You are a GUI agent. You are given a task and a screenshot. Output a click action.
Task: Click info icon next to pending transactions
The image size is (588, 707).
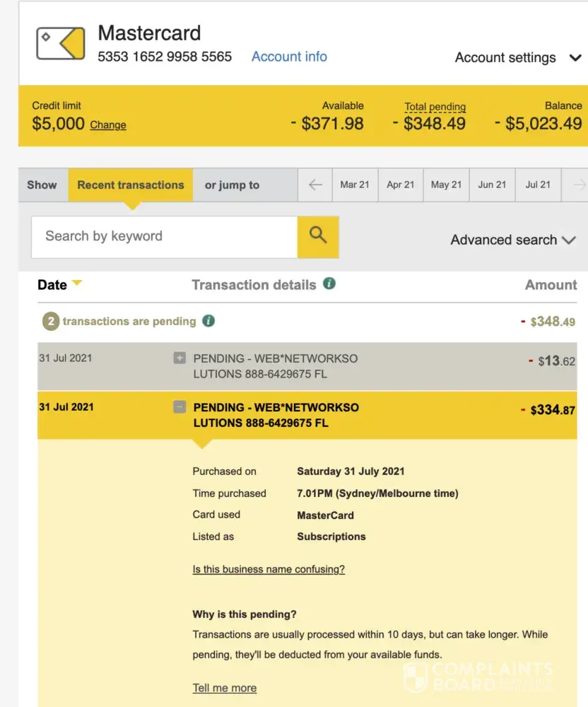pyautogui.click(x=208, y=321)
